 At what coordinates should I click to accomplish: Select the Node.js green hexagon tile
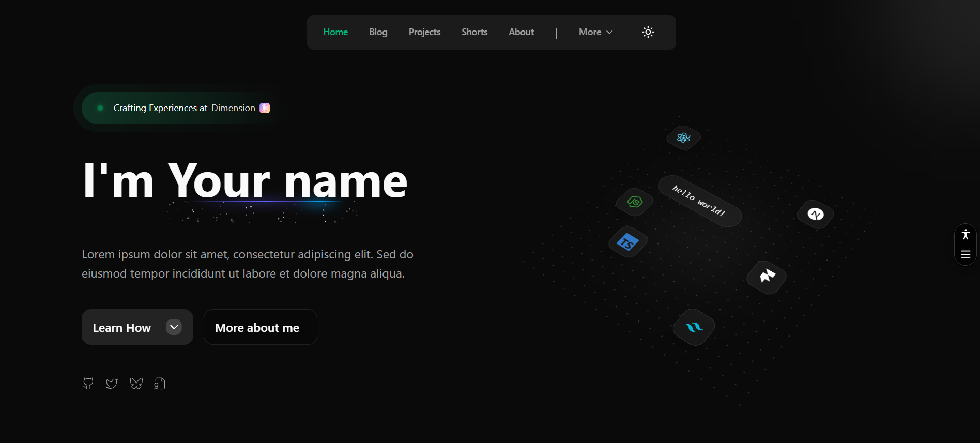pyautogui.click(x=635, y=202)
